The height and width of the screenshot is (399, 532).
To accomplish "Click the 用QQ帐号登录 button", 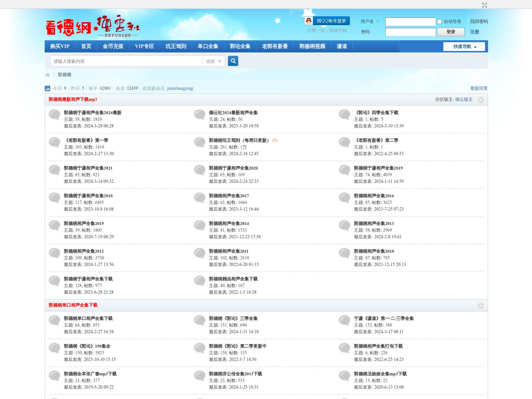I will pos(327,21).
